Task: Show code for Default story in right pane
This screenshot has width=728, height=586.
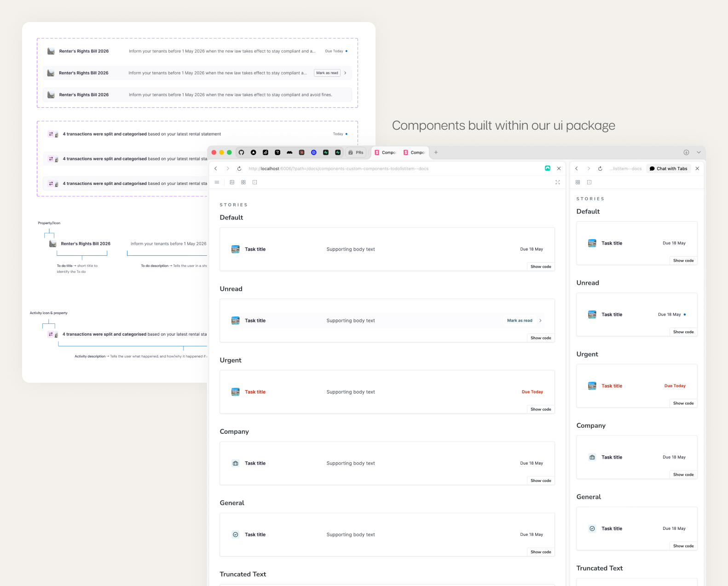Action: [x=683, y=261]
